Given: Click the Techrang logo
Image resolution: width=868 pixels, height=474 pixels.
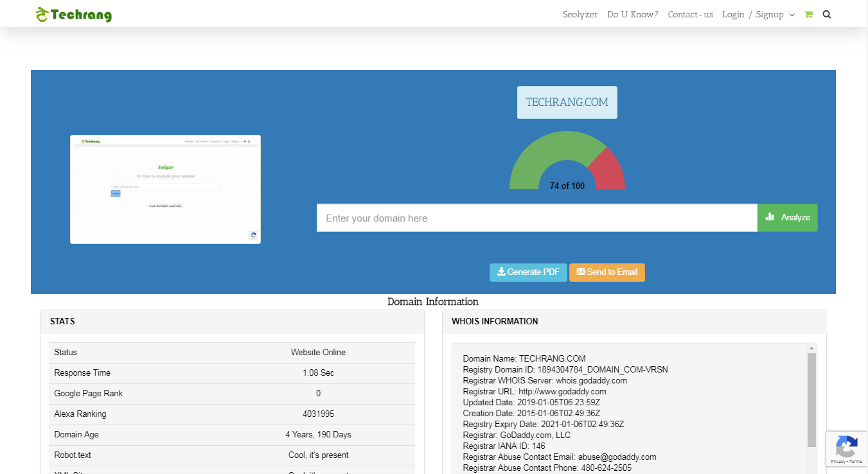Looking at the screenshot, I should (73, 15).
